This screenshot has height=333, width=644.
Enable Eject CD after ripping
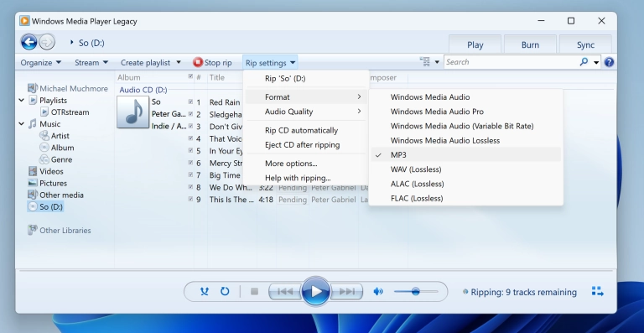pos(306,144)
